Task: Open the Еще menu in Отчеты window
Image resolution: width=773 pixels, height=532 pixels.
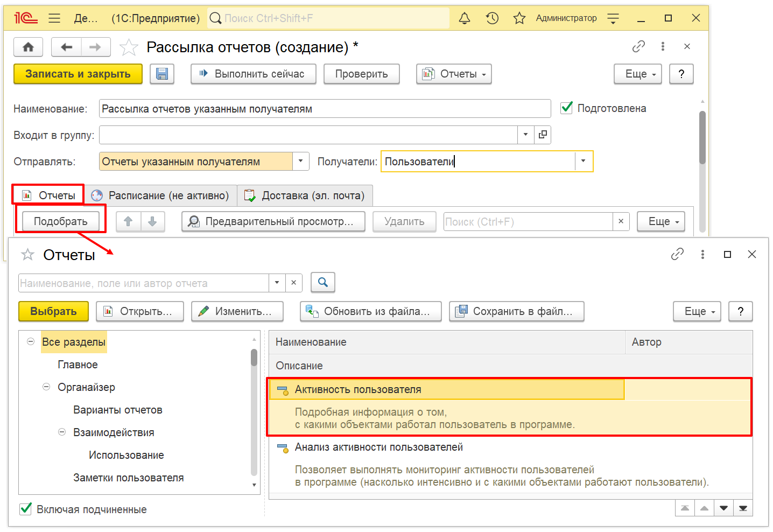Action: point(697,311)
